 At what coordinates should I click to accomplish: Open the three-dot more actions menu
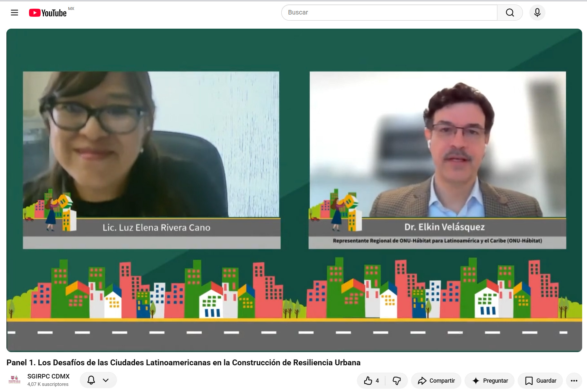tap(574, 381)
